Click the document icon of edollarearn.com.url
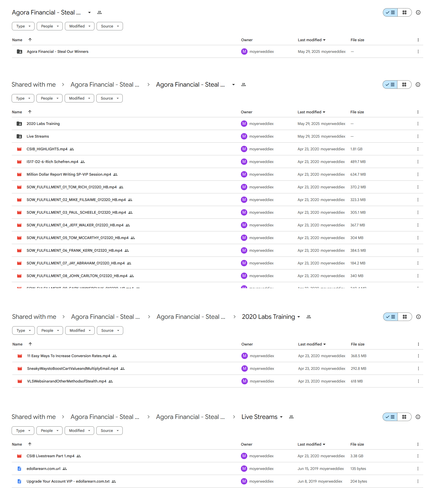438x504 pixels. point(19,469)
